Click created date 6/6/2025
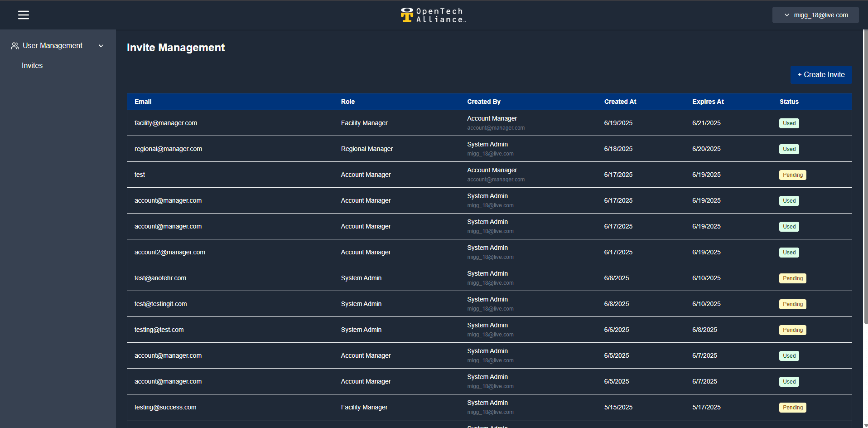Viewport: 868px width, 428px height. click(x=616, y=330)
